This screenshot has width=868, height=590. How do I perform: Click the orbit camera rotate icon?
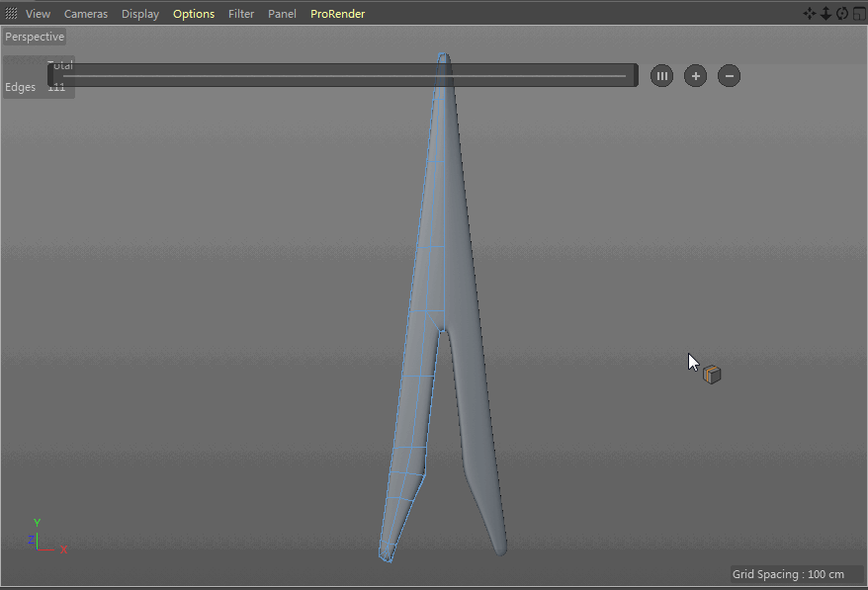841,14
